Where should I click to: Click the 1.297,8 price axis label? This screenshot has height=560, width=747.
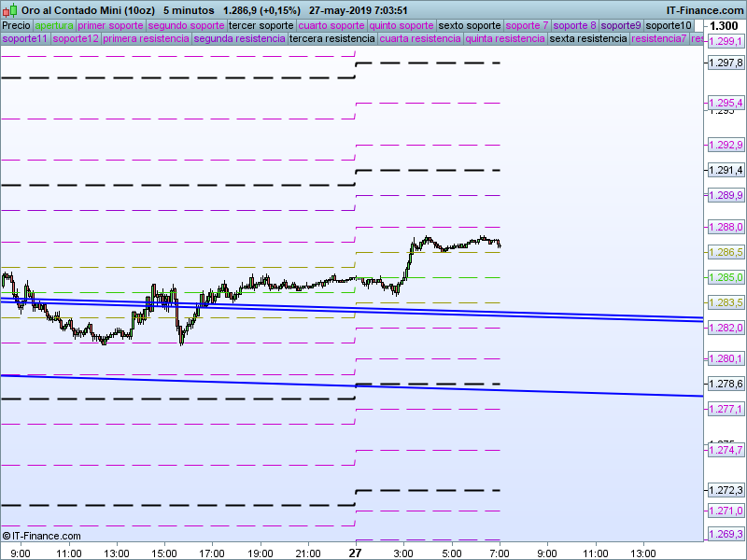point(726,63)
